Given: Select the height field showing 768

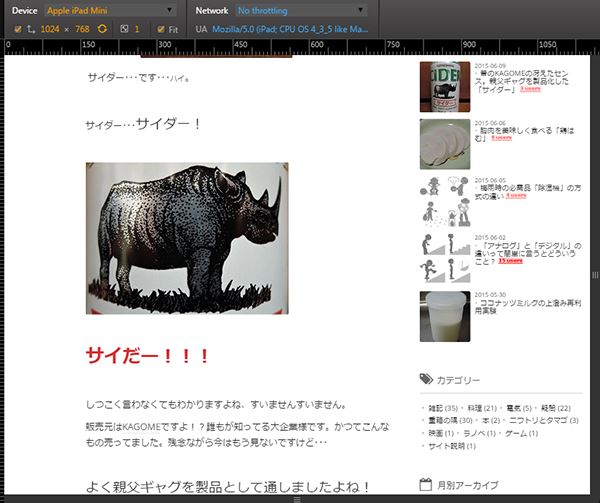Looking at the screenshot, I should point(82,29).
